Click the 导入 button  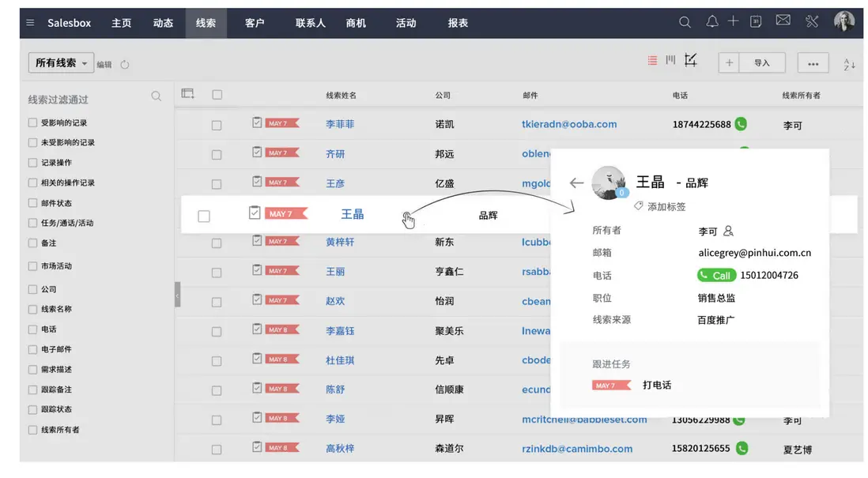tap(762, 62)
